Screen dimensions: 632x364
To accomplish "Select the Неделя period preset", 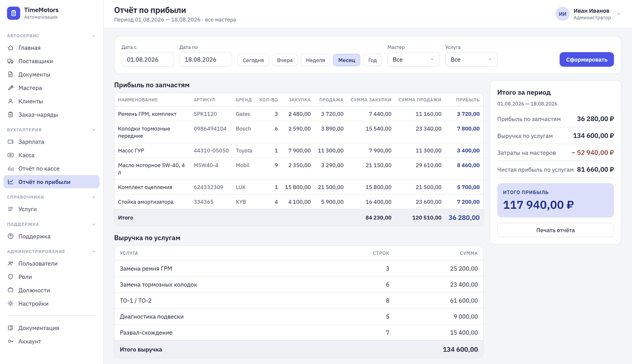I will point(315,60).
